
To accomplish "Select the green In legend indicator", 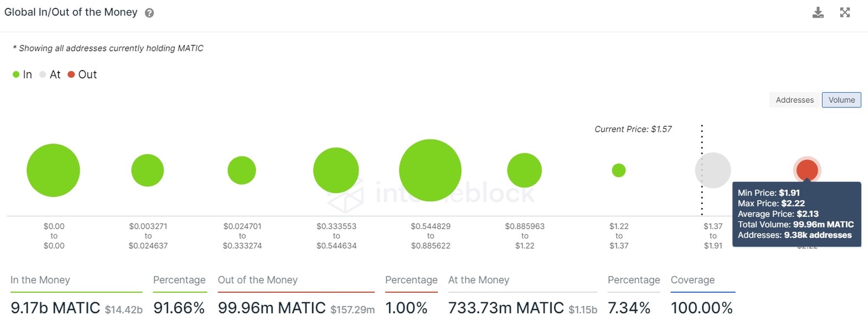I will pyautogui.click(x=15, y=74).
